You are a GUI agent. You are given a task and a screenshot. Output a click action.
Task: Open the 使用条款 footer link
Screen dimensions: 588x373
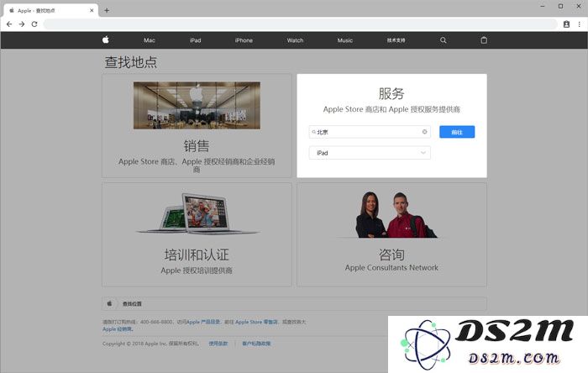tap(218, 344)
